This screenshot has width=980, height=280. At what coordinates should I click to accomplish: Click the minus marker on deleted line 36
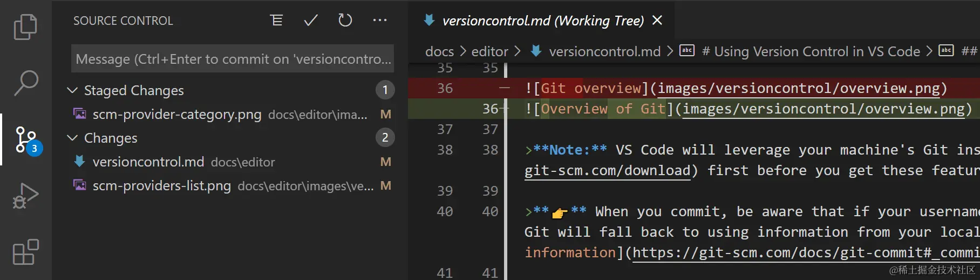click(x=504, y=88)
